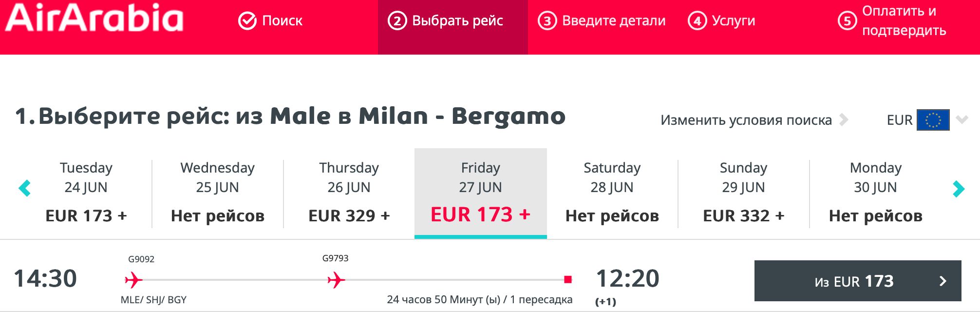Show previous dates with left teal arrow
This screenshot has height=312, width=980.
(x=24, y=188)
